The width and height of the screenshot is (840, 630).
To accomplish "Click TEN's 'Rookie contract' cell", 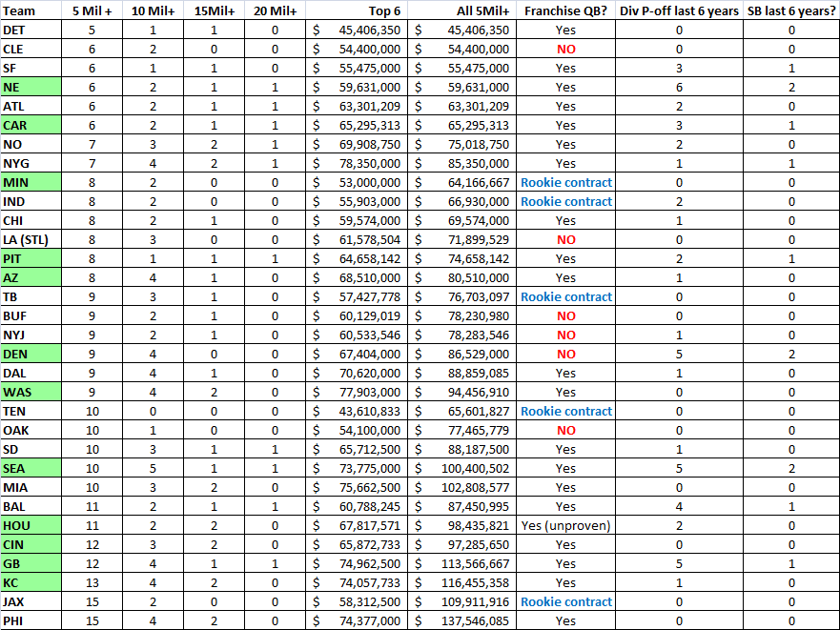I will coord(565,412).
